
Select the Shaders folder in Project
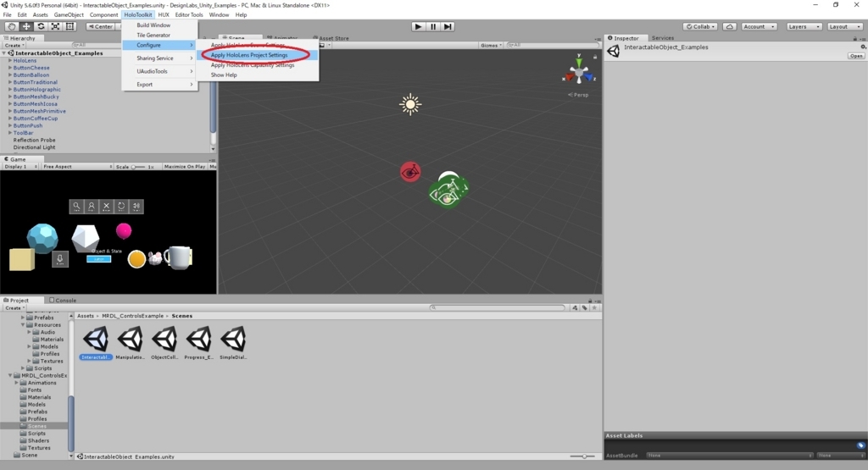point(38,440)
